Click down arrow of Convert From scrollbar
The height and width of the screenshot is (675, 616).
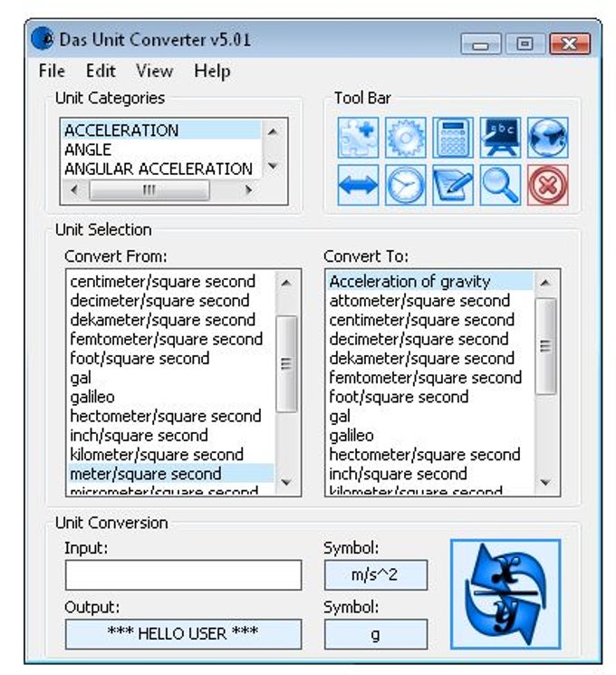point(286,483)
